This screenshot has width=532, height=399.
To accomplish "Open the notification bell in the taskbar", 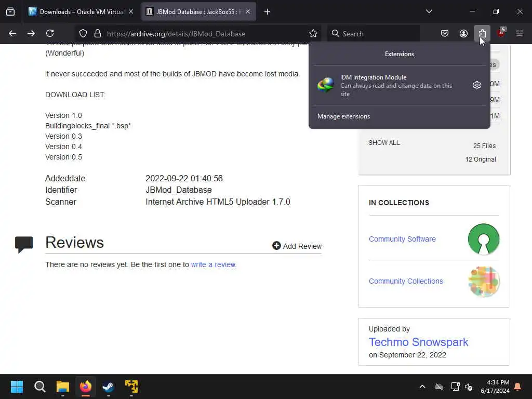I will [518, 387].
